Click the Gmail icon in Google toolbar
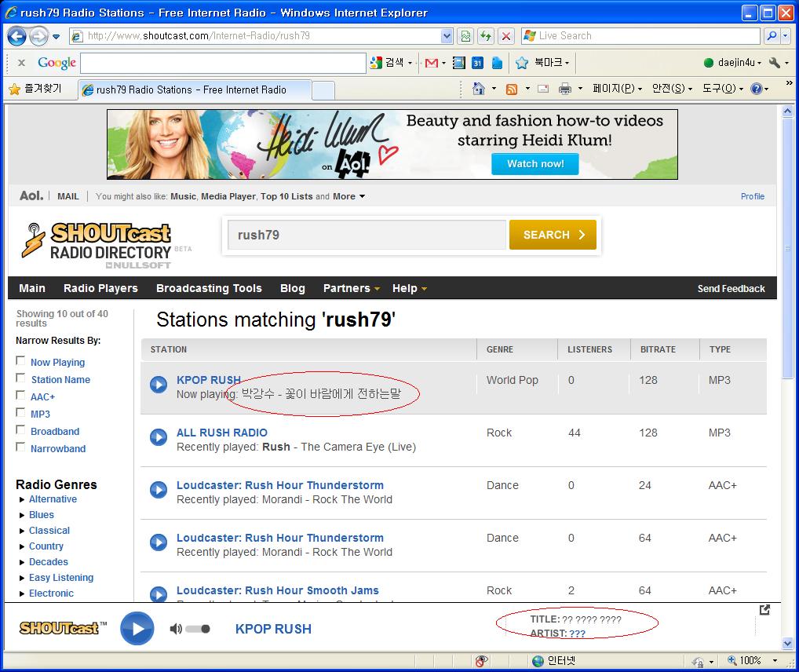Image resolution: width=799 pixels, height=672 pixels. coord(431,63)
